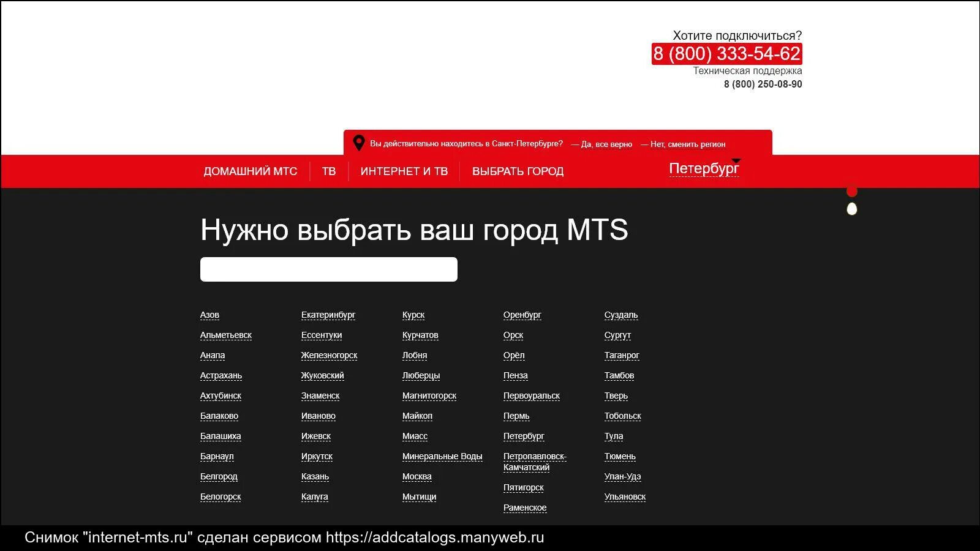Choose the city Калуга
Screen dimensions: 980x551
coord(315,497)
